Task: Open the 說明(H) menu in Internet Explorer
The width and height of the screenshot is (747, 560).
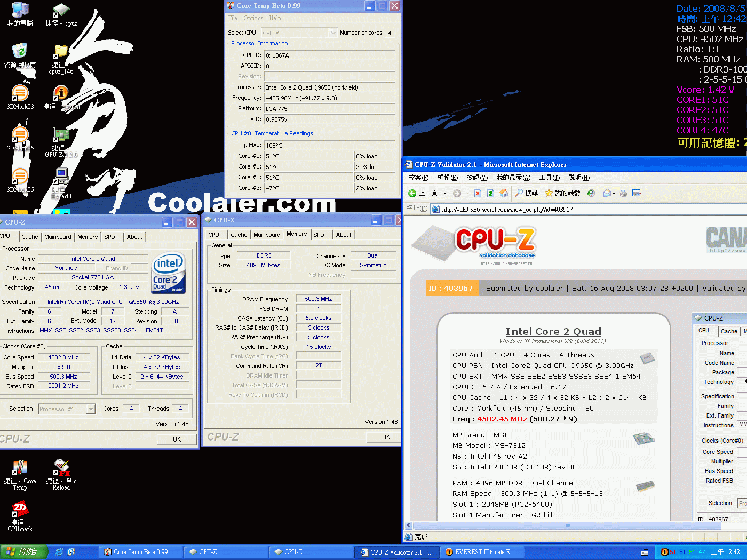Action: (579, 178)
